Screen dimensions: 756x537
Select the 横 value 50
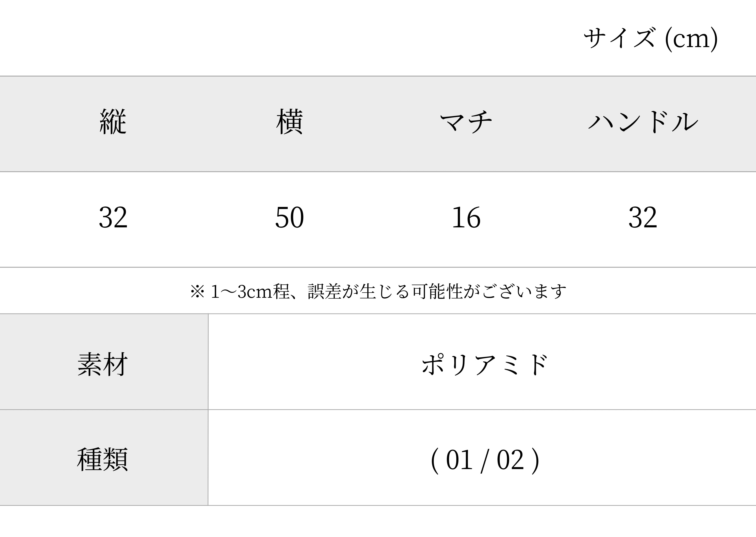(289, 217)
